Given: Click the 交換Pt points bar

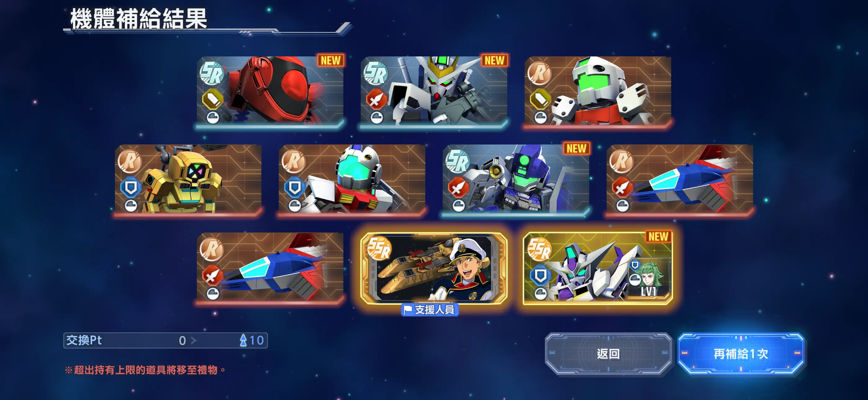Looking at the screenshot, I should (165, 340).
